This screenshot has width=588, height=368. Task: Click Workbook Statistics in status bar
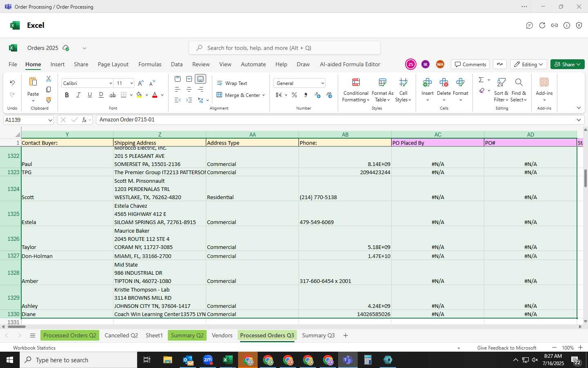click(34, 348)
